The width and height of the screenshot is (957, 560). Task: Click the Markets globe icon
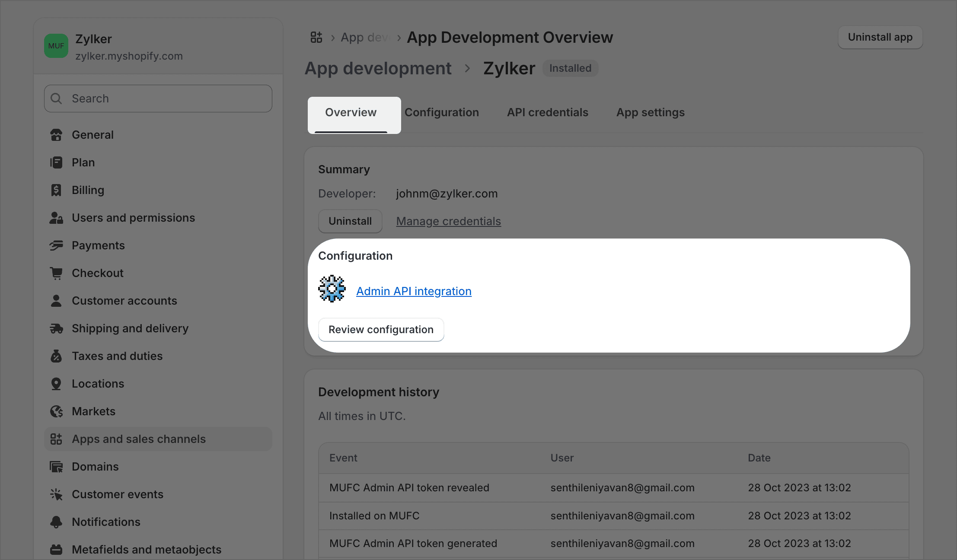(x=56, y=411)
